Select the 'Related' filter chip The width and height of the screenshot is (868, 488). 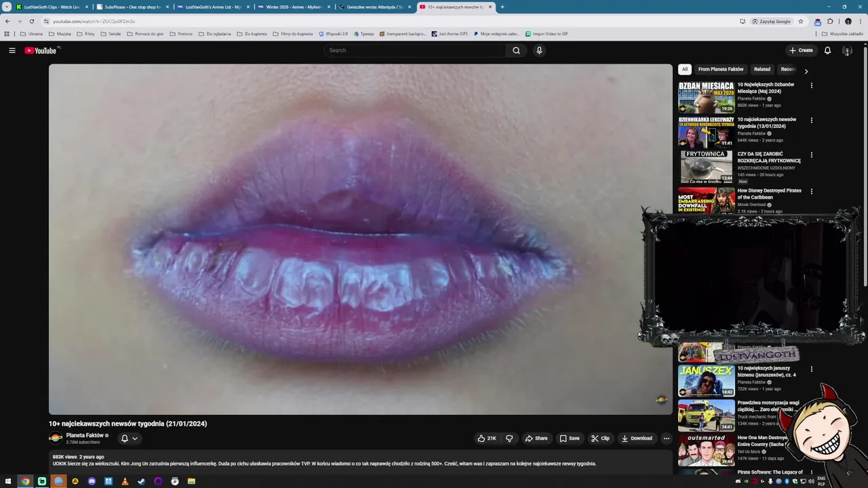pyautogui.click(x=762, y=69)
